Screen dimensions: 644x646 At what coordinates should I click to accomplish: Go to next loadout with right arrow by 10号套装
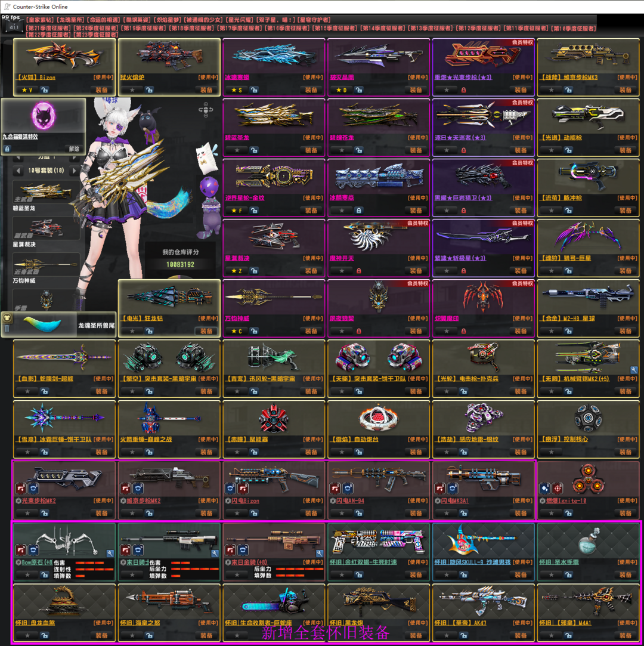coord(74,171)
